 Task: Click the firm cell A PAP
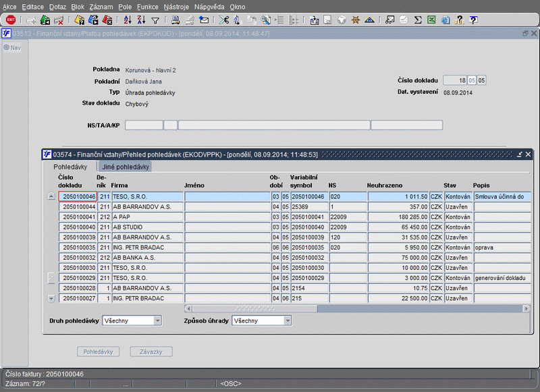147,217
